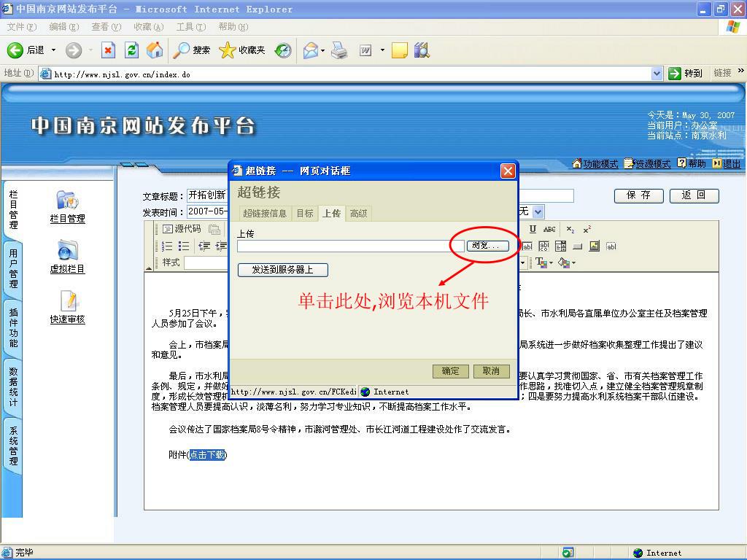Click the IE Stop icon
Viewport: 747px width, 560px height.
point(109,50)
